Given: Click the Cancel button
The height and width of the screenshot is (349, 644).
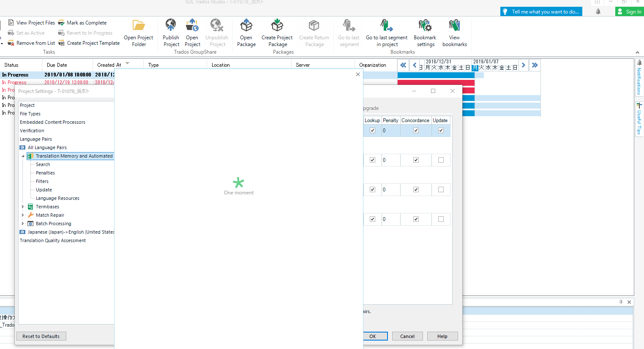Looking at the screenshot, I should pyautogui.click(x=407, y=336).
